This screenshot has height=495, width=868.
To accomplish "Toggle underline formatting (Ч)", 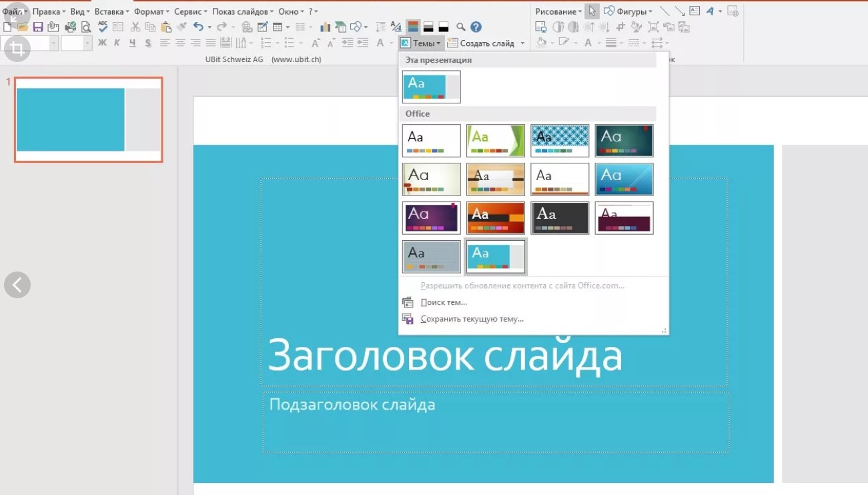I will coord(132,43).
